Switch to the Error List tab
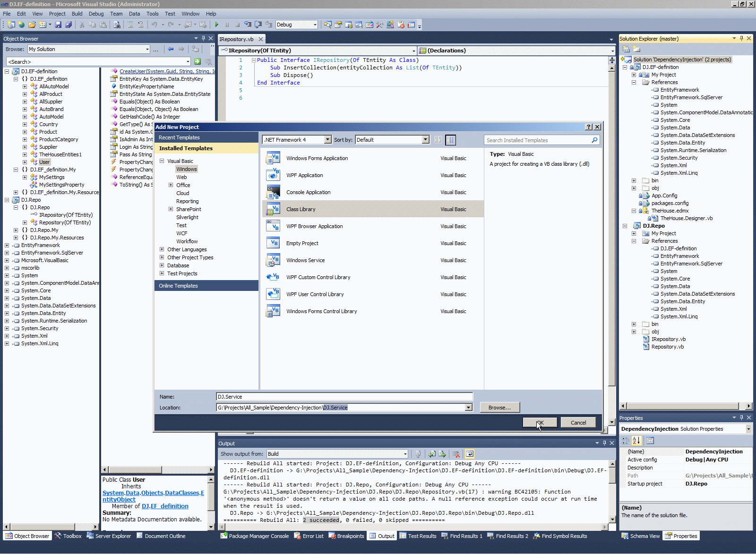 [x=309, y=536]
